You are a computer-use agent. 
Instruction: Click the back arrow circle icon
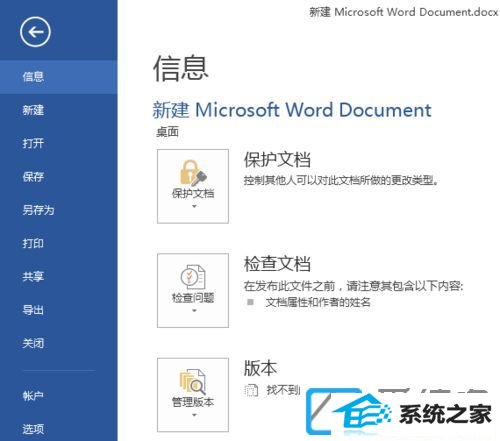[35, 32]
